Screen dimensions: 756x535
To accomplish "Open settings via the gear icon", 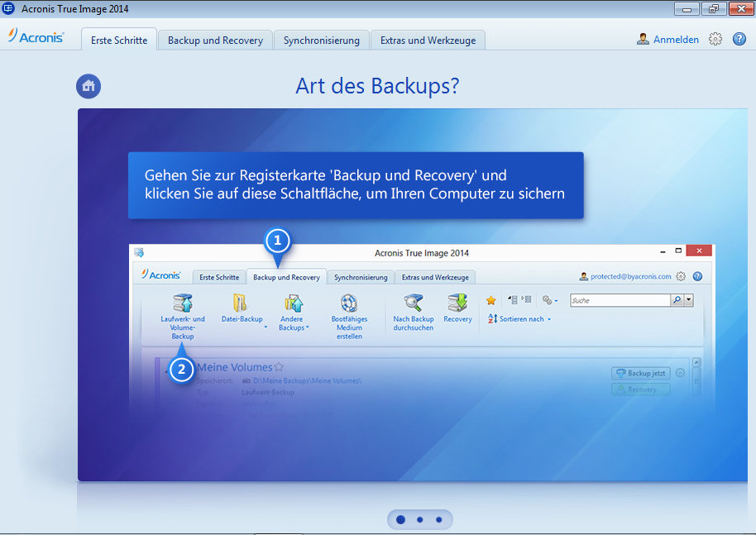I will (716, 39).
